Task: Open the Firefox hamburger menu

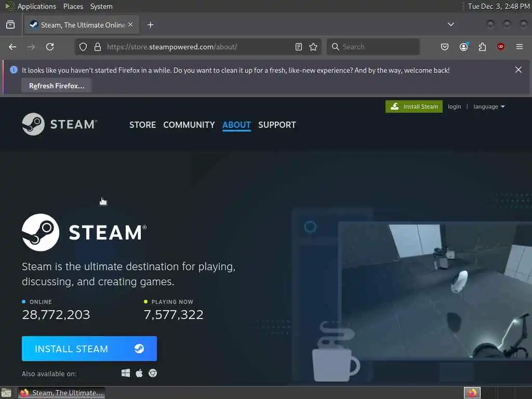Action: tap(520, 47)
